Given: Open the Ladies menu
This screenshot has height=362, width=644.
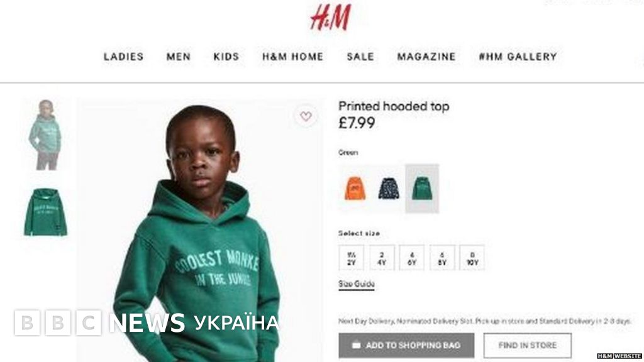Looking at the screenshot, I should point(124,57).
